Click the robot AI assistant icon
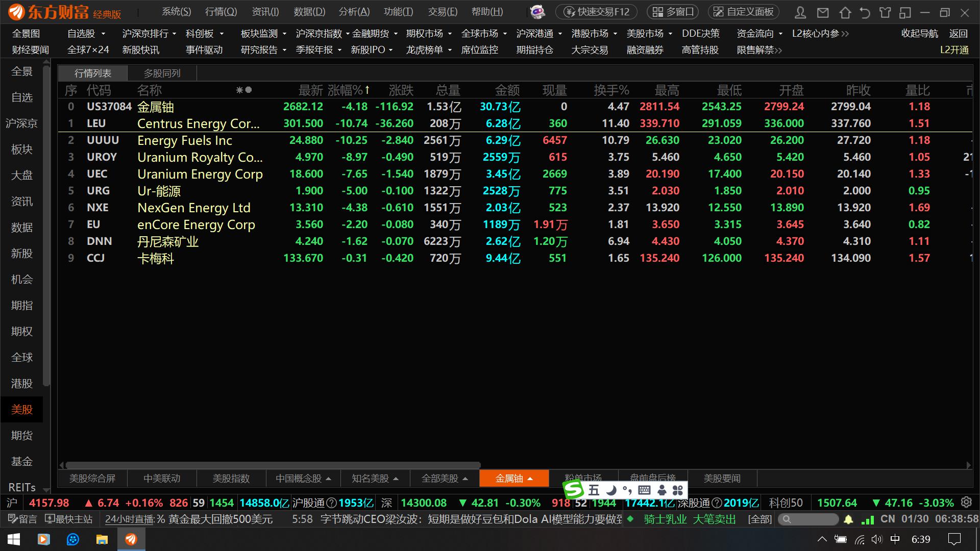 [537, 12]
